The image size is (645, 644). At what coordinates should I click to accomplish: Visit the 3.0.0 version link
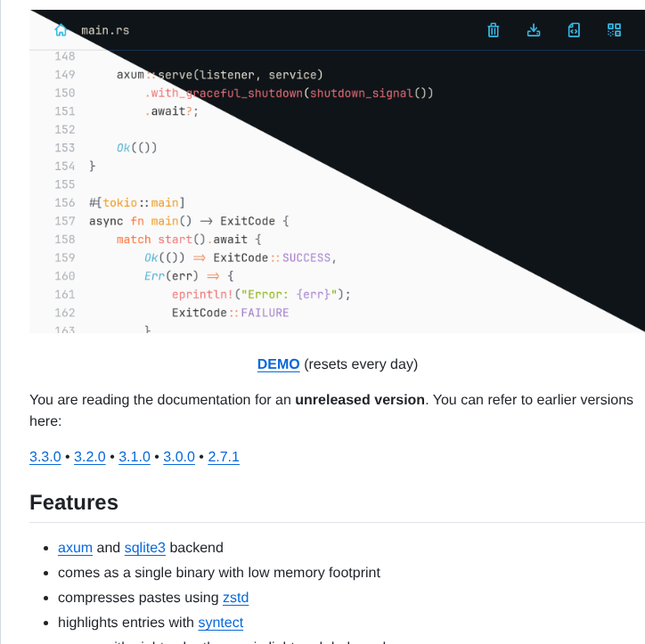point(179,457)
